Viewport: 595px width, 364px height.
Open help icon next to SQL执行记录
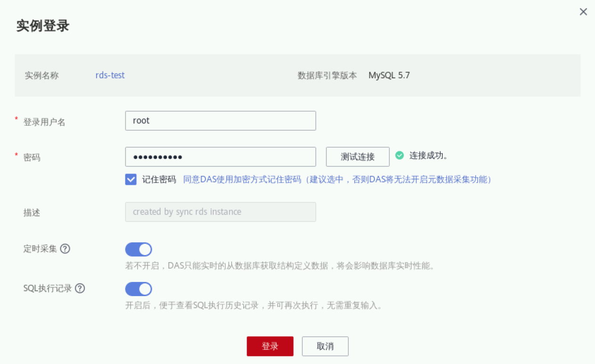click(80, 288)
